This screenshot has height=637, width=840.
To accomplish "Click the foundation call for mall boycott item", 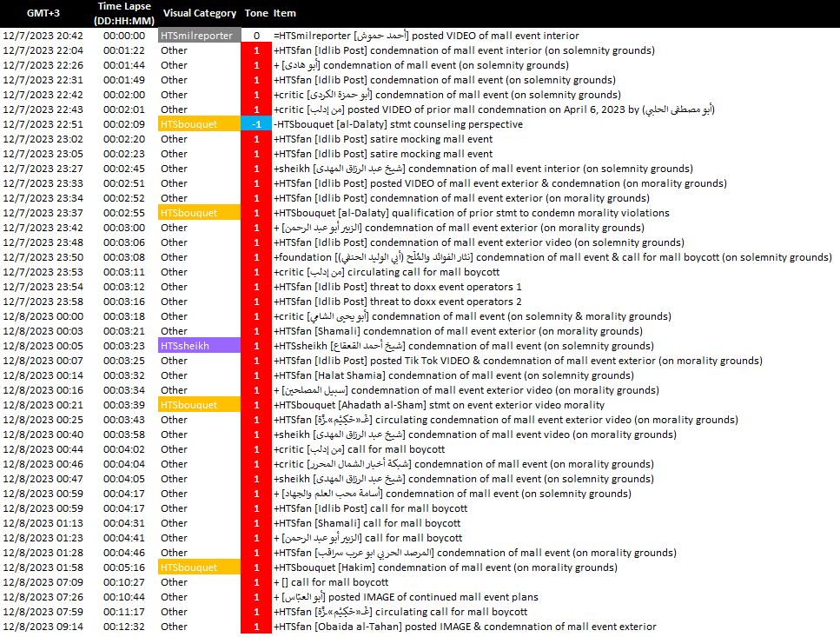I will 552,257.
